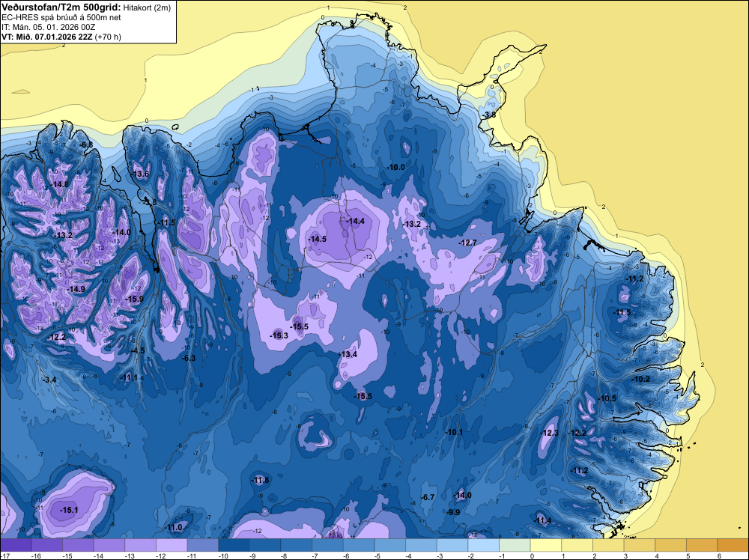The image size is (749, 560).
Task: Pick the legend color above -10
Action: (x=234, y=545)
